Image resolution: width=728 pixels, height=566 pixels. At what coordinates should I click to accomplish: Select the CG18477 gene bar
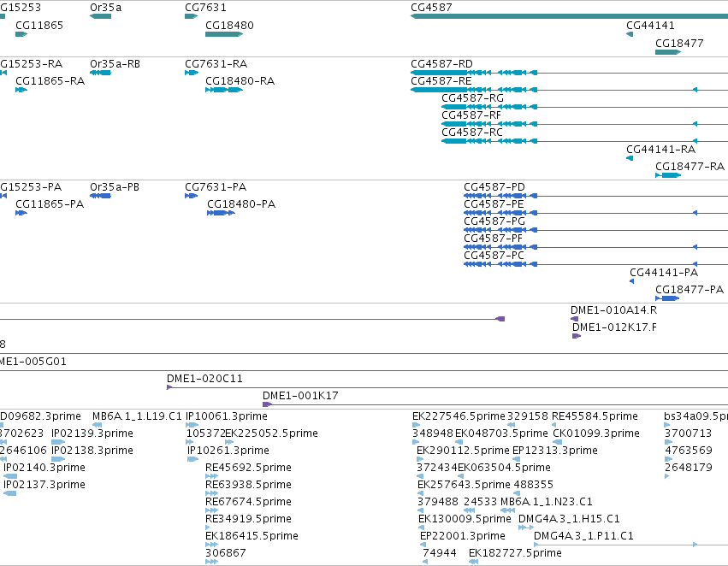(x=668, y=52)
